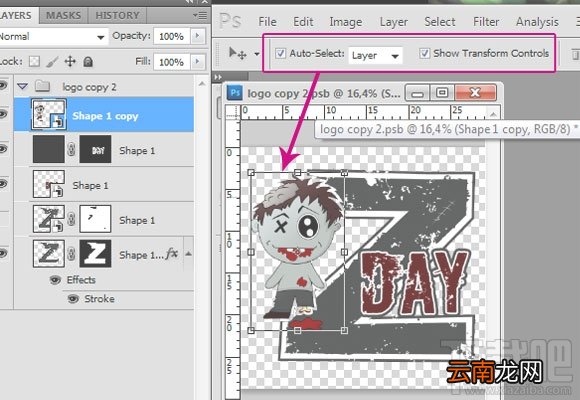Click the lock all padlock icon

tap(88, 61)
